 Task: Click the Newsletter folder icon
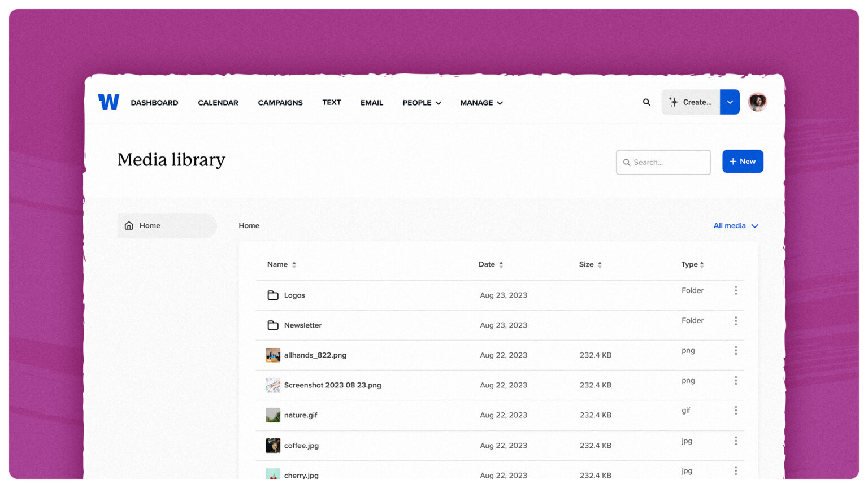click(x=273, y=325)
